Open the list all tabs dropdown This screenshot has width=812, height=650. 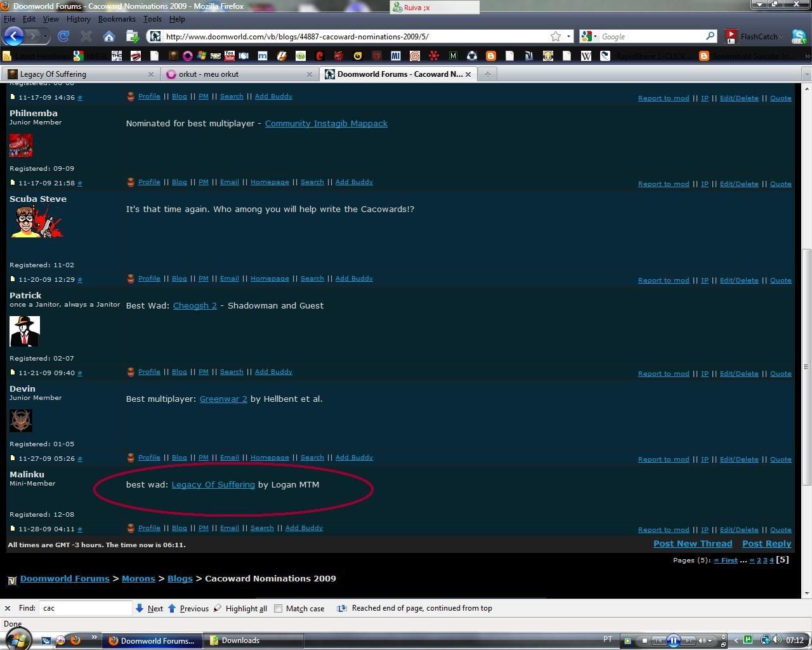[x=806, y=74]
